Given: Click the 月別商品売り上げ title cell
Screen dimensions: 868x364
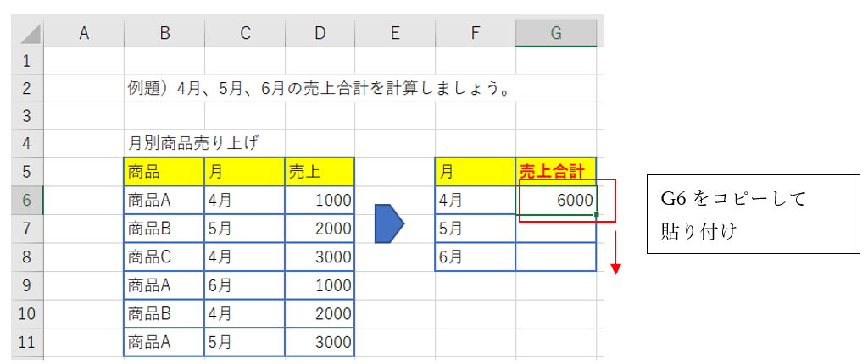Looking at the screenshot, I should [193, 143].
